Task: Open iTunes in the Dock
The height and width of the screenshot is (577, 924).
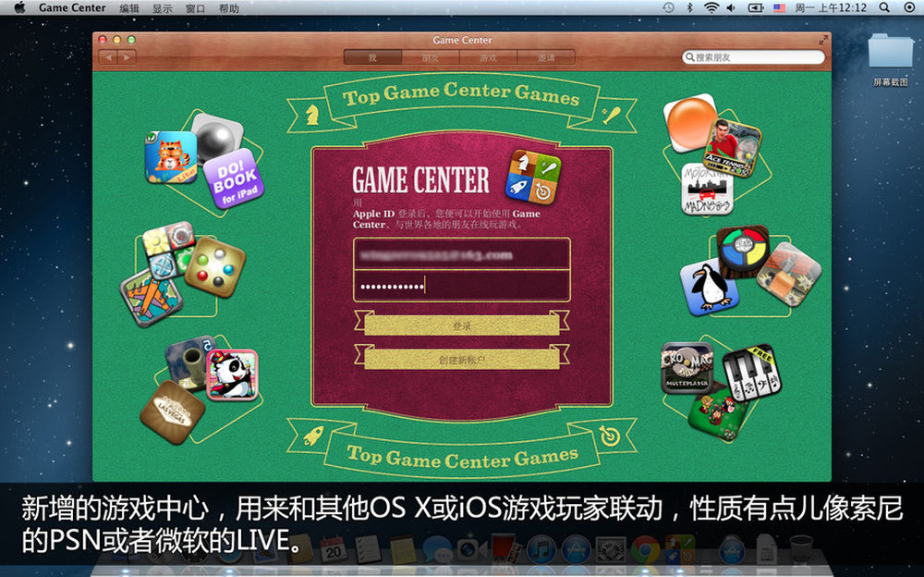Action: pos(541,549)
